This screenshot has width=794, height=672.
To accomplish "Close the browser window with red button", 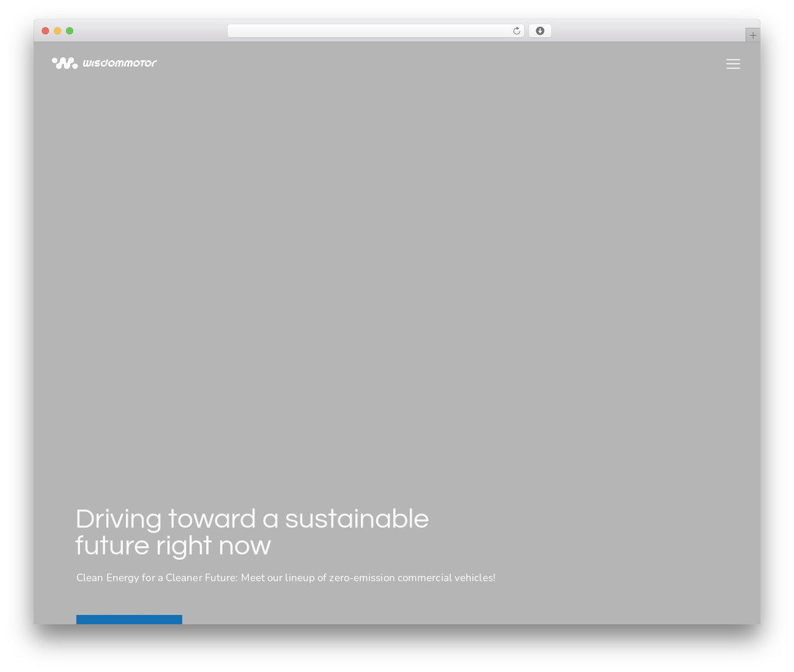I will coord(45,31).
